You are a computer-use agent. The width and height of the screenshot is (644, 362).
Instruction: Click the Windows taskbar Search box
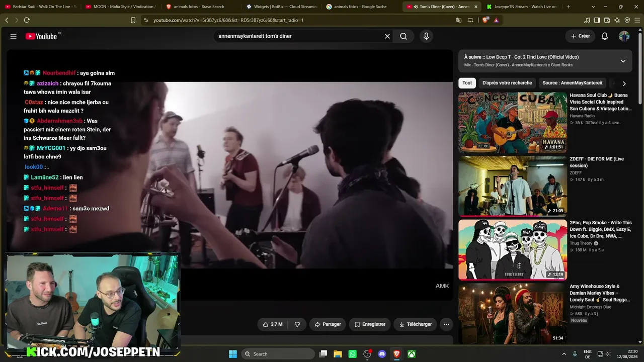(278, 354)
